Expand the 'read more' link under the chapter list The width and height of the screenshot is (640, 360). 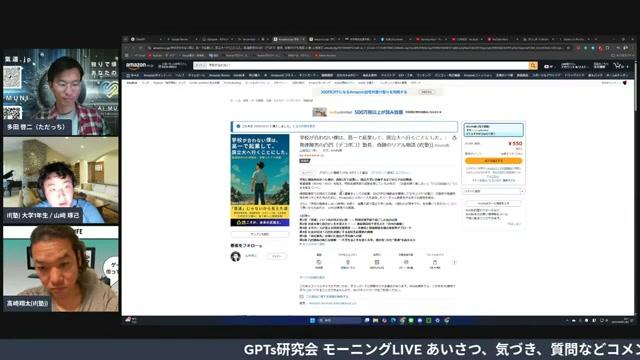pos(312,244)
